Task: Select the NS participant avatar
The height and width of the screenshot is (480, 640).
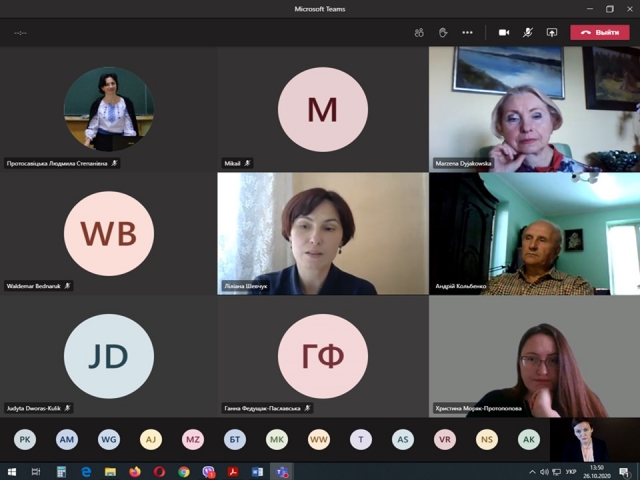Action: [487, 440]
